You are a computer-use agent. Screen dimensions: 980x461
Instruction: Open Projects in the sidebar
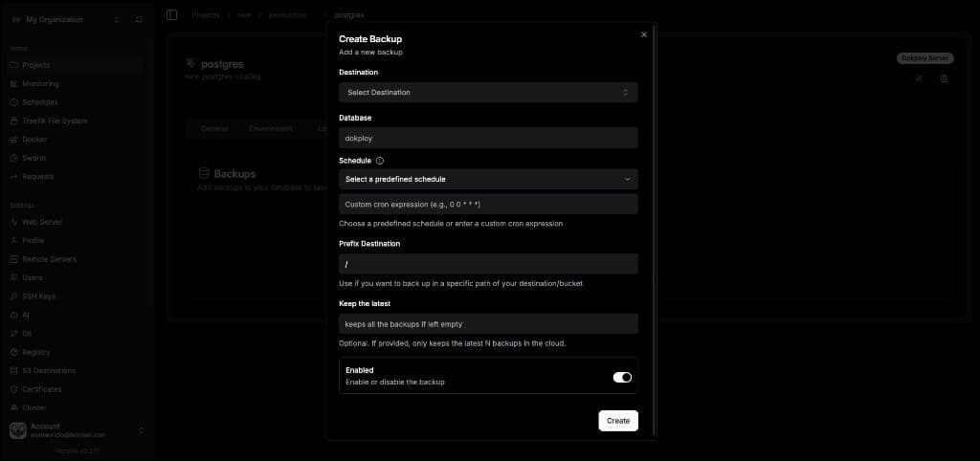coord(75,65)
